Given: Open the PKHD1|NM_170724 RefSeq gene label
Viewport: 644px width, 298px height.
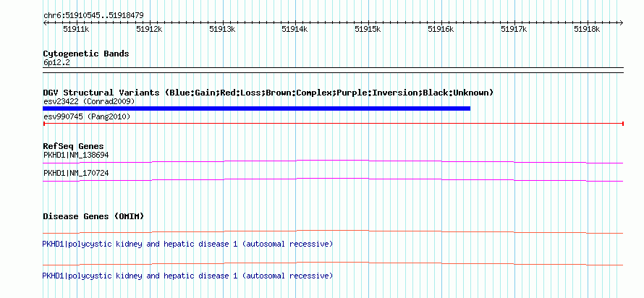Looking at the screenshot, I should [x=76, y=173].
